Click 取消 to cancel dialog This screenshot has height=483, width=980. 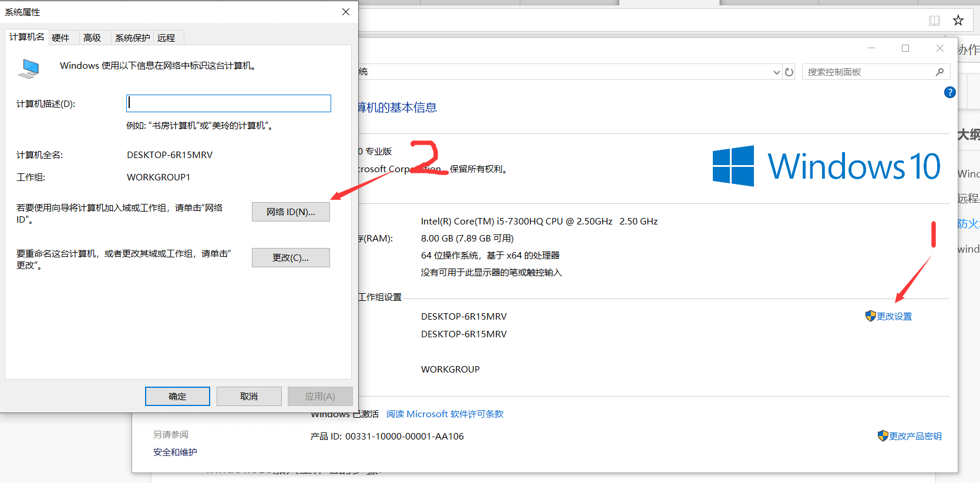click(249, 397)
